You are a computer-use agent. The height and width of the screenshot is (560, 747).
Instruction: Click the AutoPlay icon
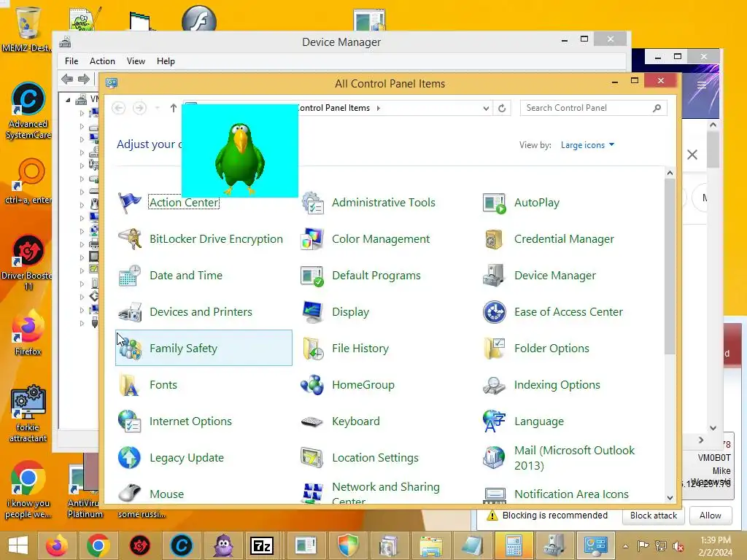point(495,203)
